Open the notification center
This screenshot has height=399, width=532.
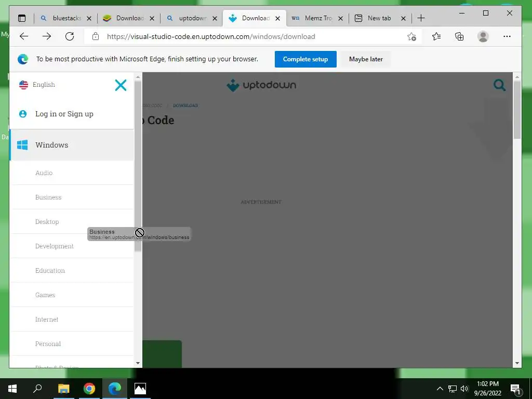pos(515,389)
